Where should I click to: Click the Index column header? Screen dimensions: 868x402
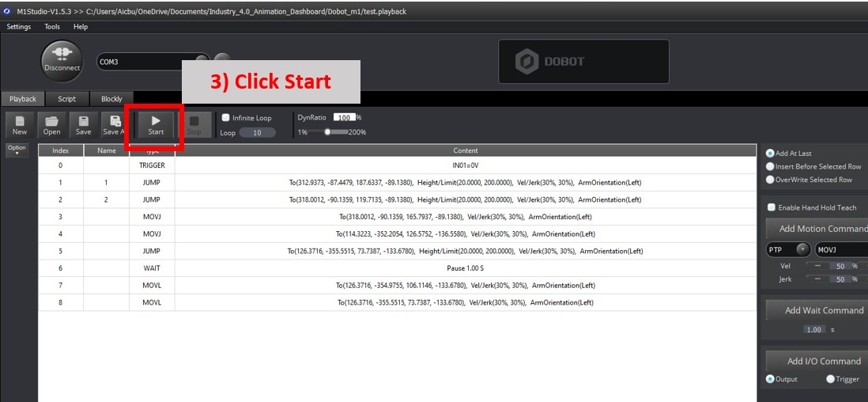(60, 150)
